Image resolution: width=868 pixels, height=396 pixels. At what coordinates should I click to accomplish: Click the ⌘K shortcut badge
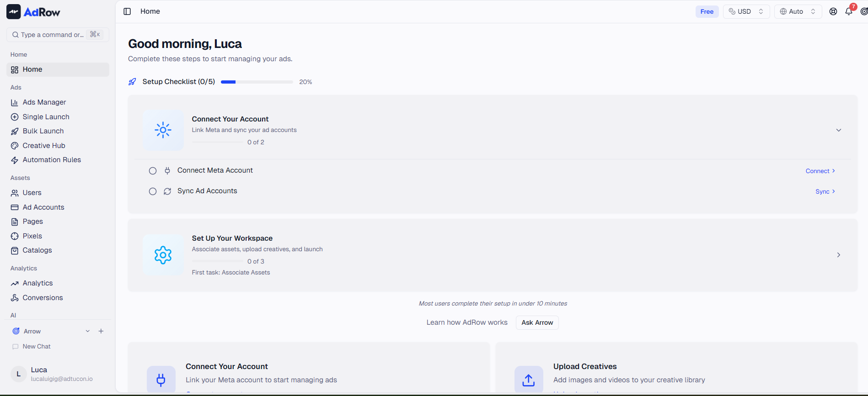95,35
